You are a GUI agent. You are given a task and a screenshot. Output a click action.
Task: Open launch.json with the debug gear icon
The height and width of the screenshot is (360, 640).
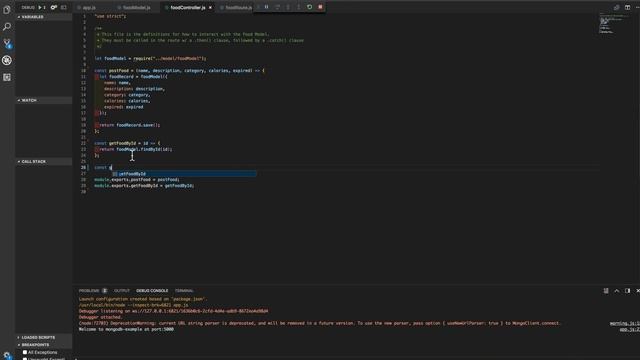pos(53,7)
